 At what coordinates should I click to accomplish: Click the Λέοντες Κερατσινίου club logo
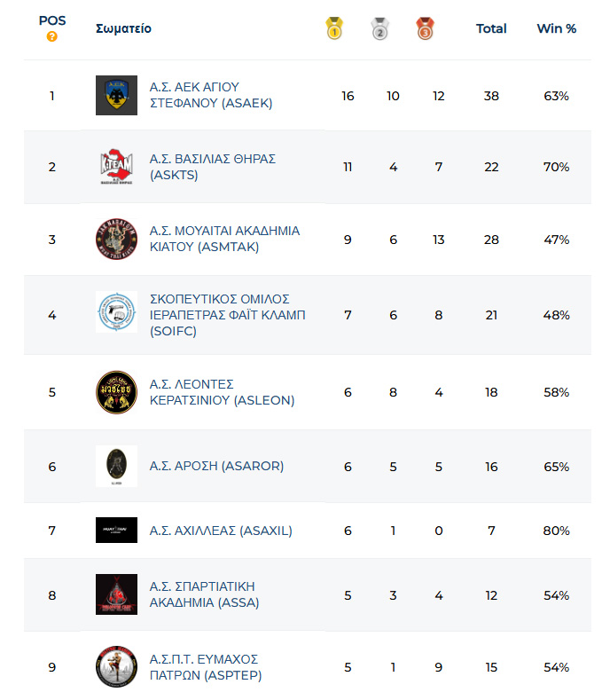pyautogui.click(x=116, y=392)
